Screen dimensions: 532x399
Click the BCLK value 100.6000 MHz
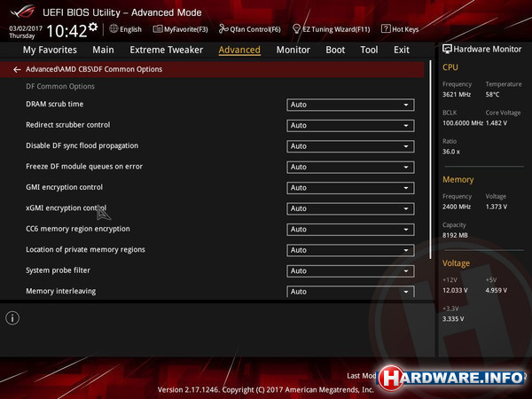(x=463, y=123)
